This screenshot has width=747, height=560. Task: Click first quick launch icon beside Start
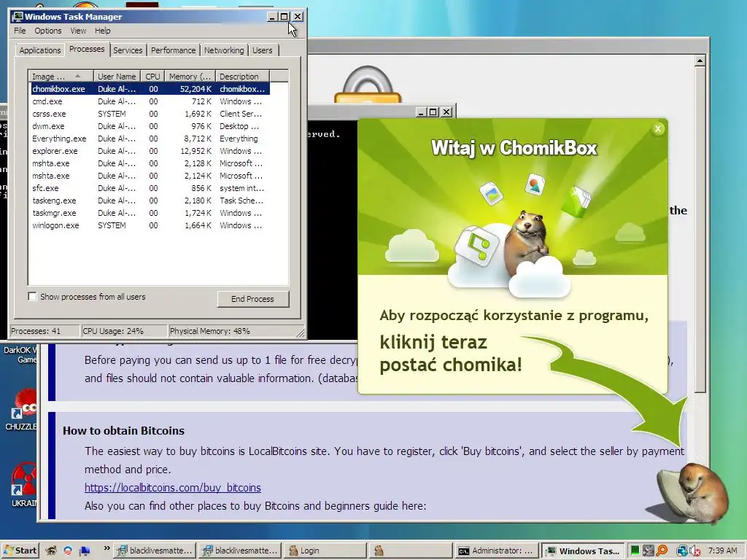pos(51,551)
